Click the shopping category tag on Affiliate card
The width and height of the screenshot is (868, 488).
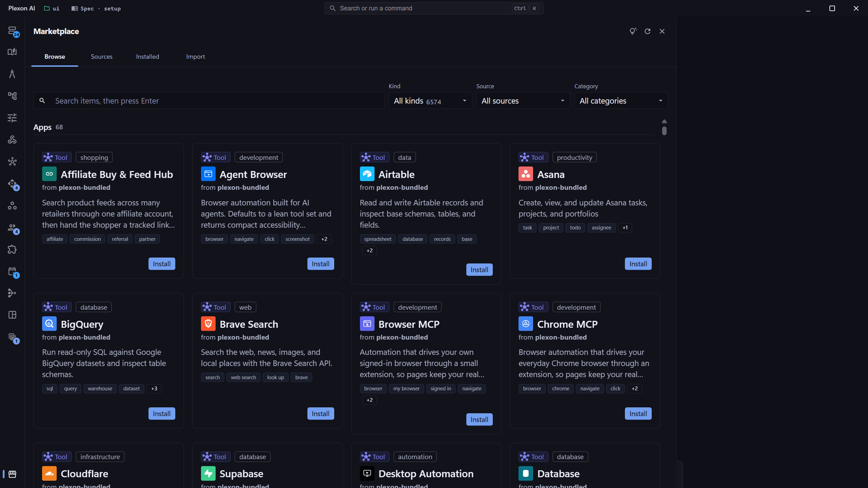pos(94,157)
